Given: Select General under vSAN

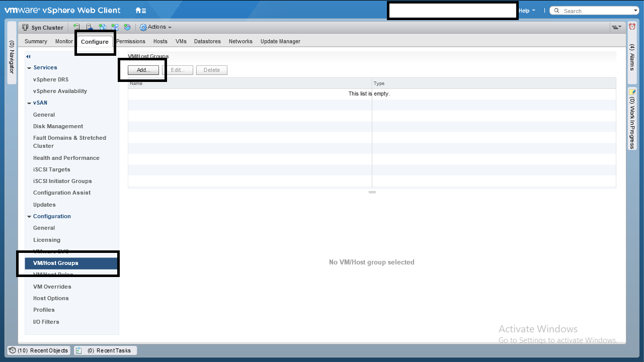Looking at the screenshot, I should (44, 115).
